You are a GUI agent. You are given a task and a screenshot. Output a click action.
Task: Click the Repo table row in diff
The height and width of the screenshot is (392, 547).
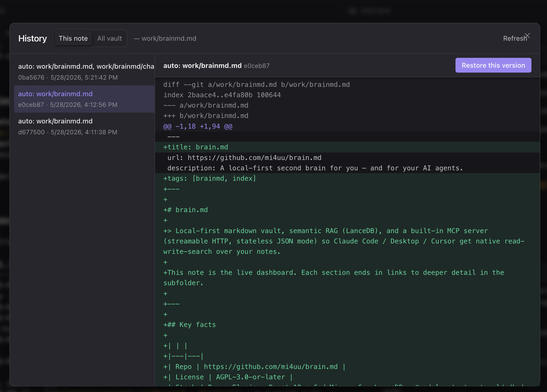(x=347, y=367)
